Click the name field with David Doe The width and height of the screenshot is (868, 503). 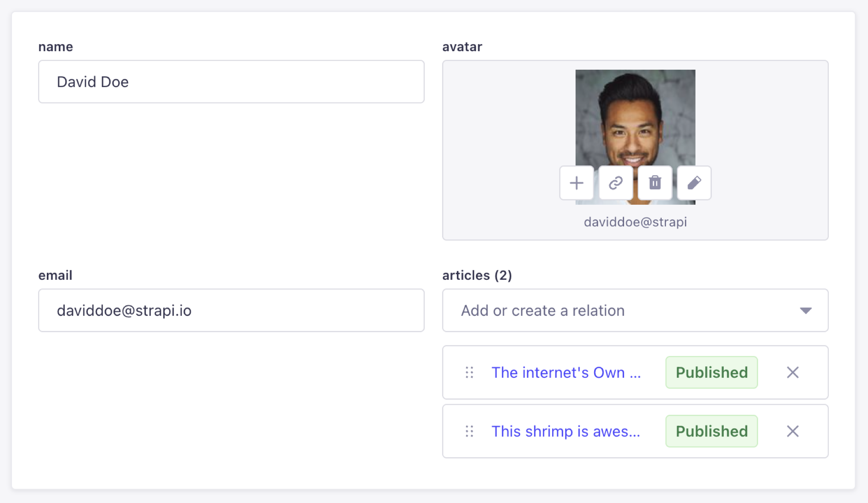pos(231,82)
